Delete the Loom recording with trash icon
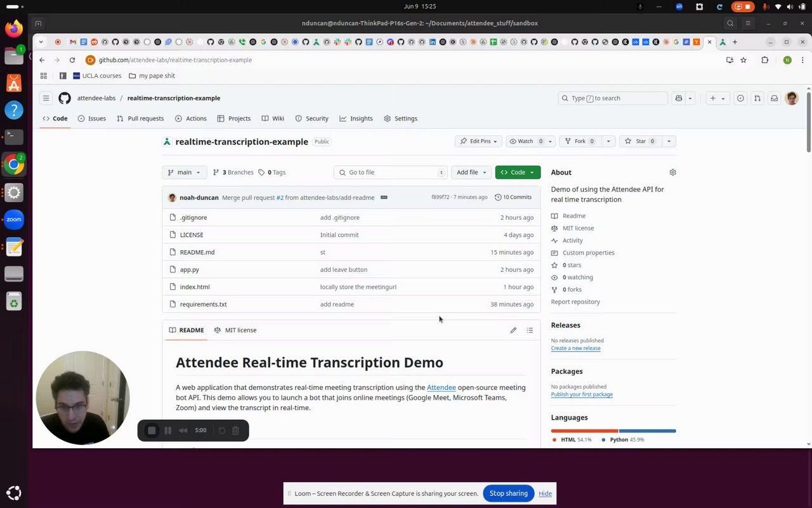 tap(235, 431)
